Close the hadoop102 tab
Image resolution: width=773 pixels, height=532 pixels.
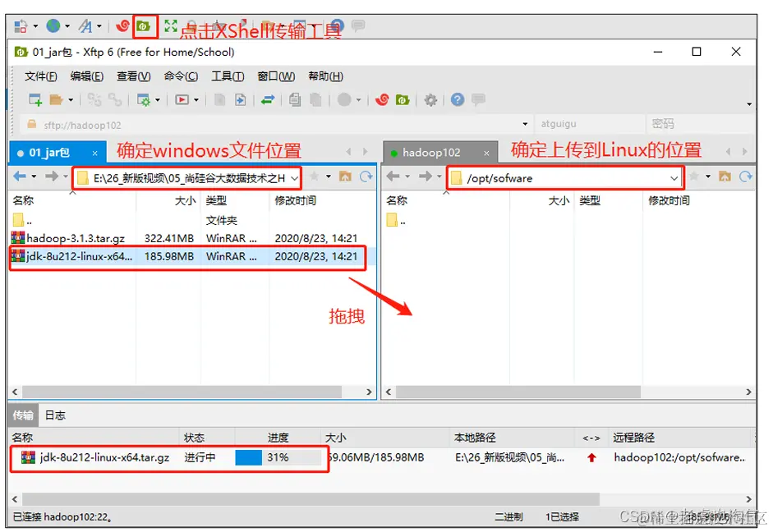point(486,154)
